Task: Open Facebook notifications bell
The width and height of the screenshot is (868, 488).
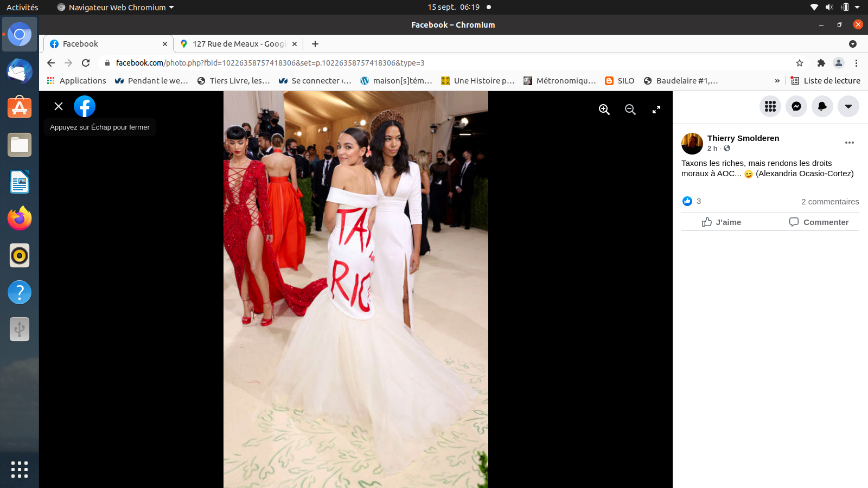Action: pos(822,106)
